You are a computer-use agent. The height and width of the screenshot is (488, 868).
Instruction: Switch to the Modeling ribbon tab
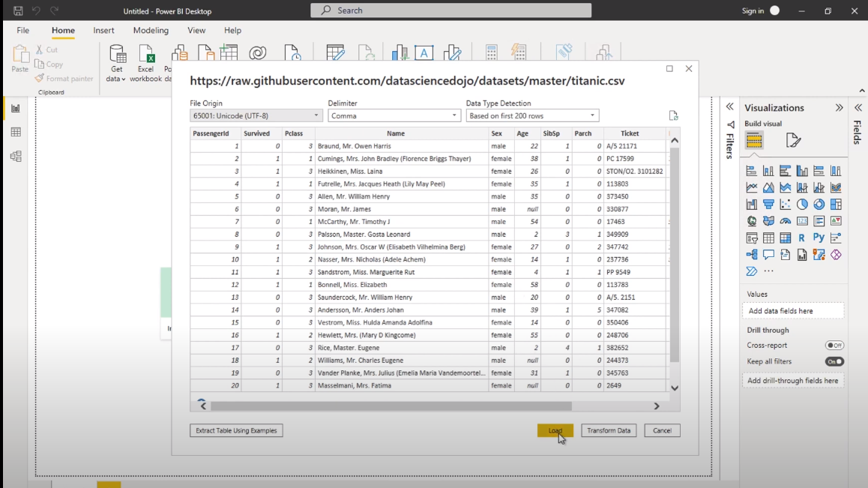(151, 31)
